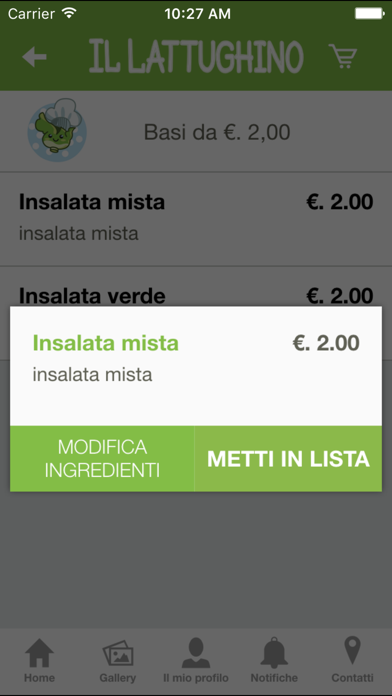Tap the back arrow icon
Viewport: 392px width, 696px height.
[x=34, y=57]
